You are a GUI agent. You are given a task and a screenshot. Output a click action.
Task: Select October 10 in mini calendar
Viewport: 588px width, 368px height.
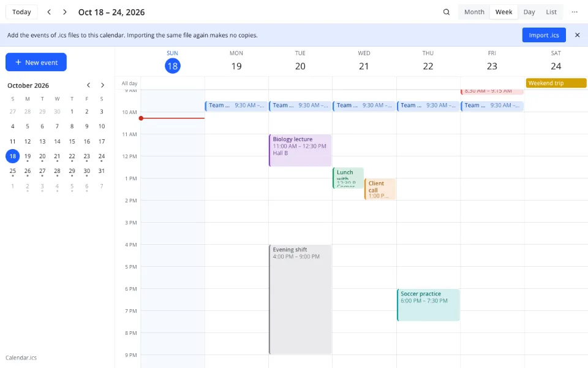click(x=102, y=126)
